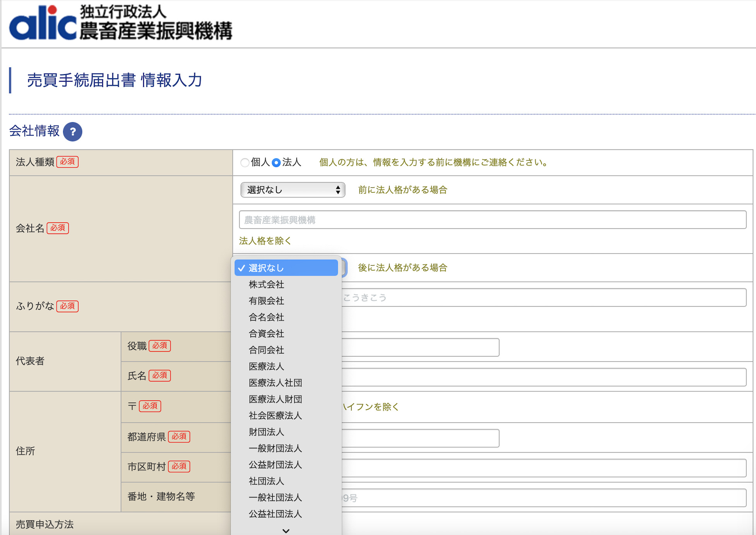Select the 個人 radio button

click(x=245, y=163)
